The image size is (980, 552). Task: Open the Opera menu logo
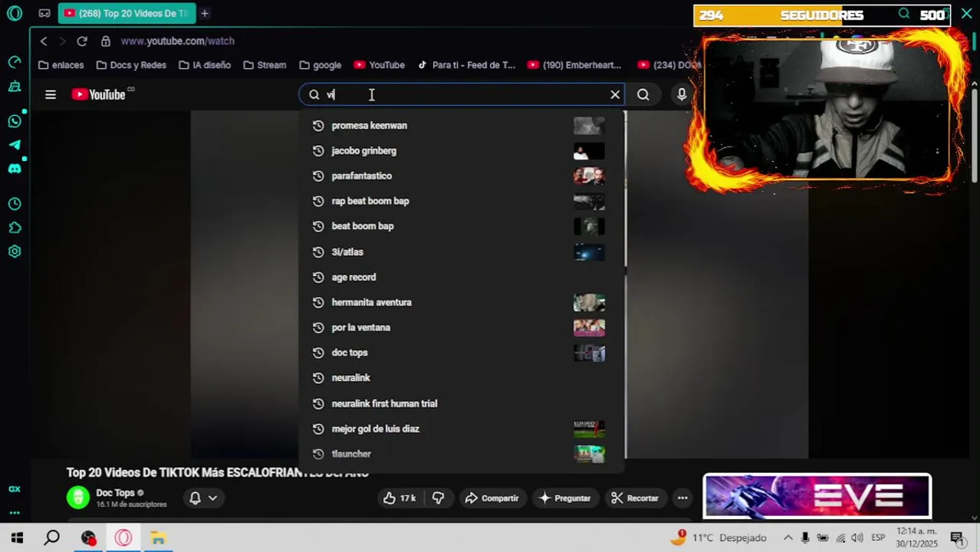pyautogui.click(x=15, y=13)
